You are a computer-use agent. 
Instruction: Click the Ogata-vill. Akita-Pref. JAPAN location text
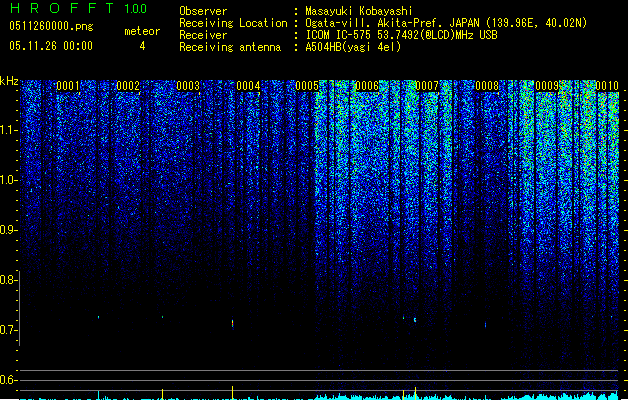446,23
